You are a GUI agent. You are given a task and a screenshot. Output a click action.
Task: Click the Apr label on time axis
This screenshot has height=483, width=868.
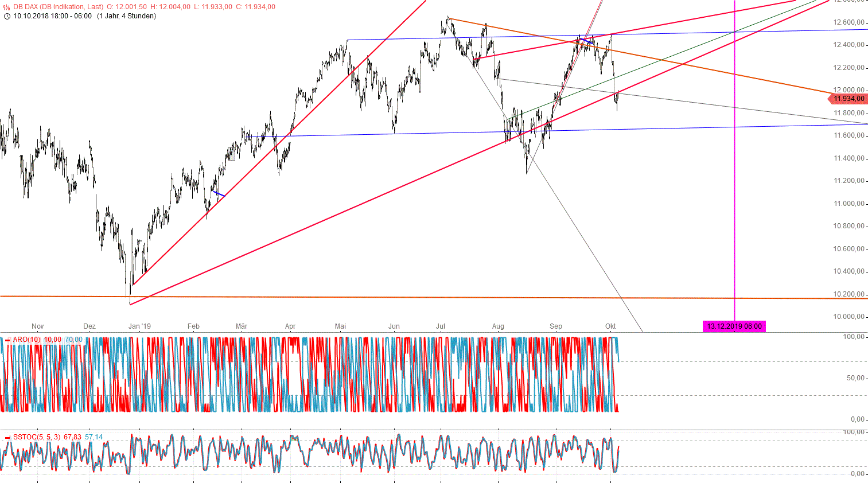[290, 326]
